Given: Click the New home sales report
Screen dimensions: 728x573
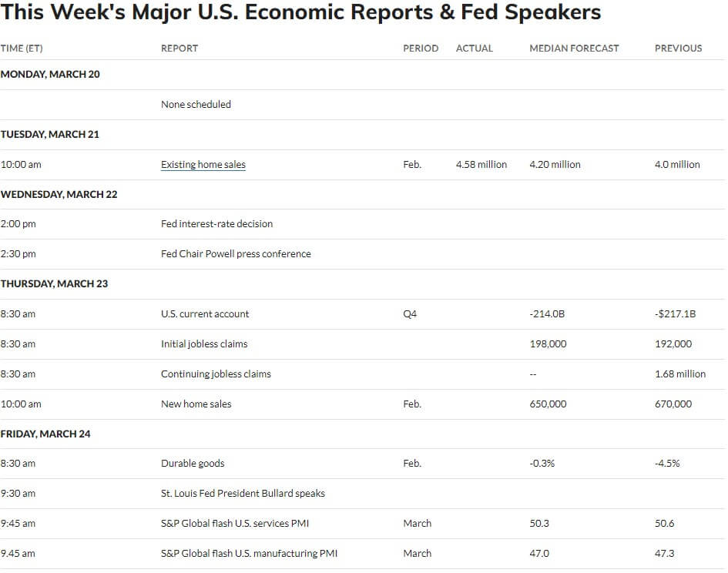Looking at the screenshot, I should [196, 404].
